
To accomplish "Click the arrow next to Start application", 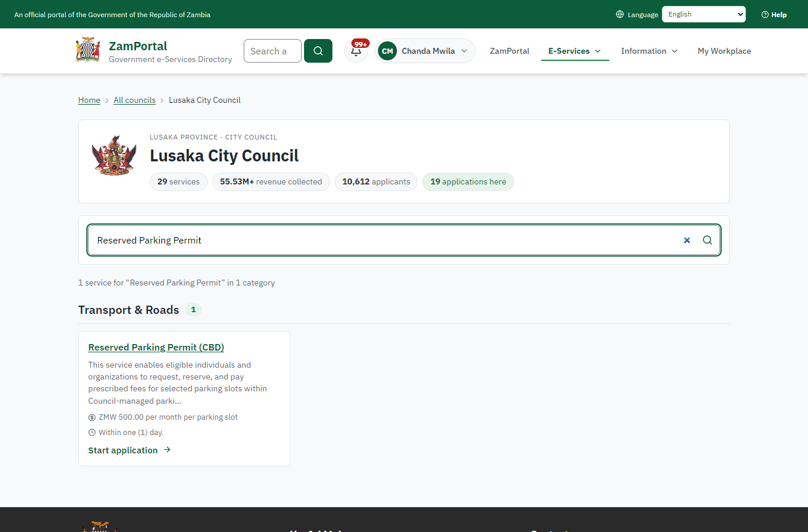I will [167, 450].
